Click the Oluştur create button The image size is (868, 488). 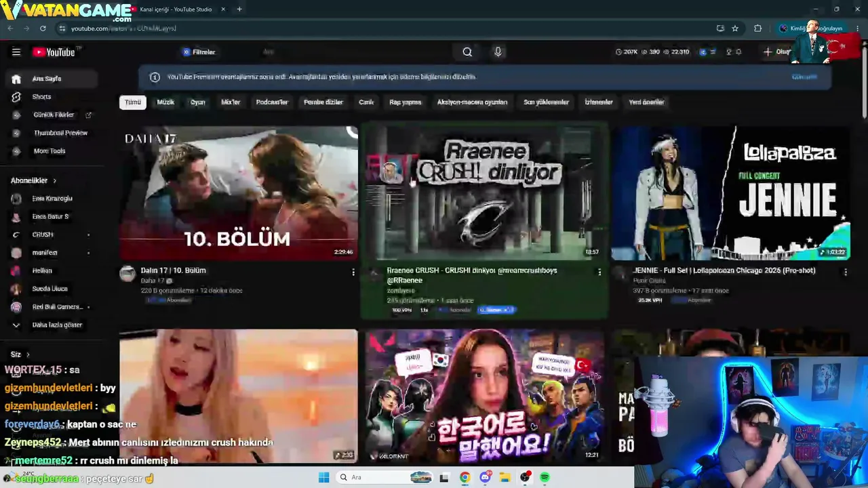[x=777, y=52]
